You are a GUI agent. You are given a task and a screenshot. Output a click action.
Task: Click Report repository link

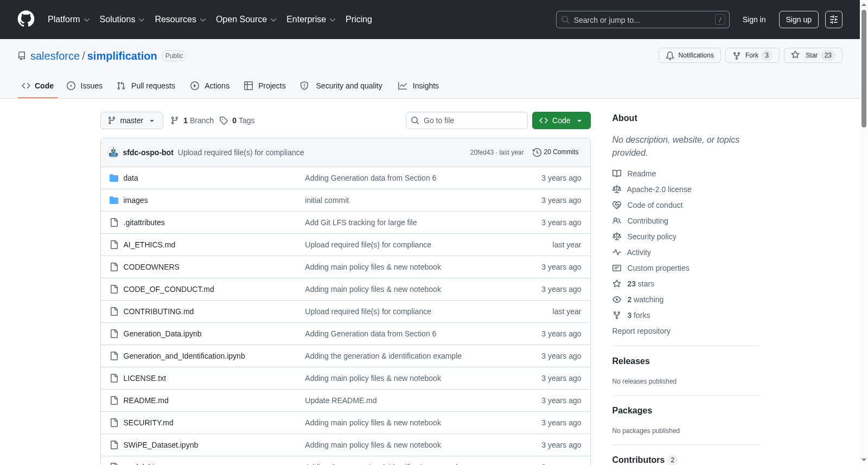point(641,331)
